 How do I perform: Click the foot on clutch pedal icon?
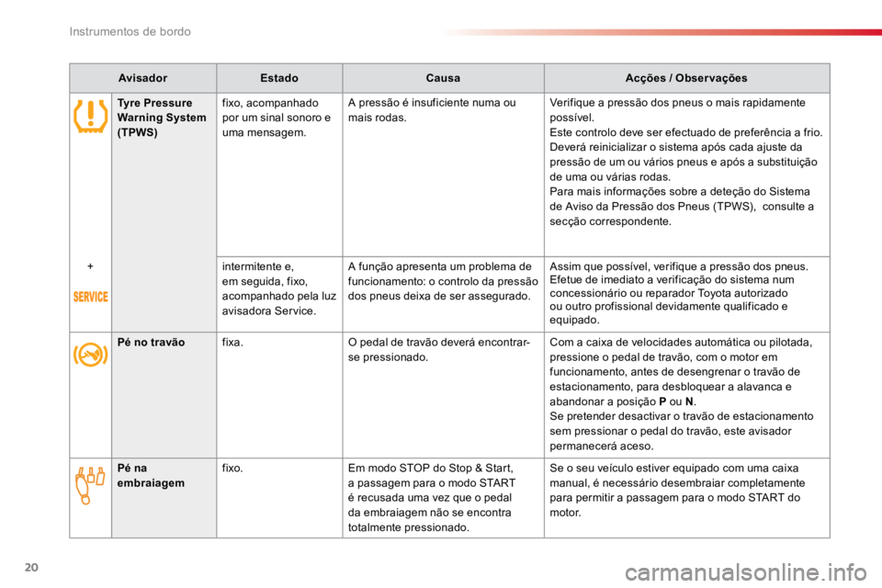[x=90, y=486]
